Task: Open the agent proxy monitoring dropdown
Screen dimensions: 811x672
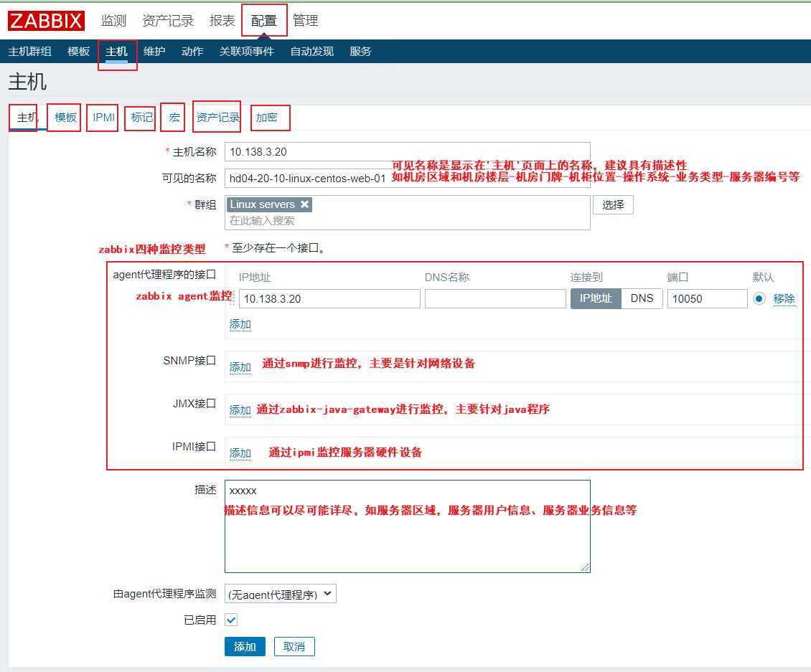Action: 281,594
